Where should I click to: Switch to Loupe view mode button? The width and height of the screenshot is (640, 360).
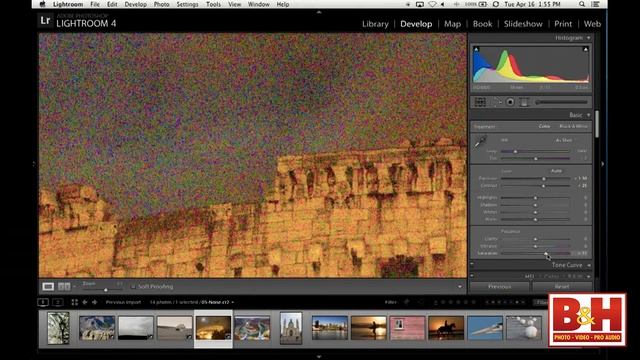tap(48, 287)
